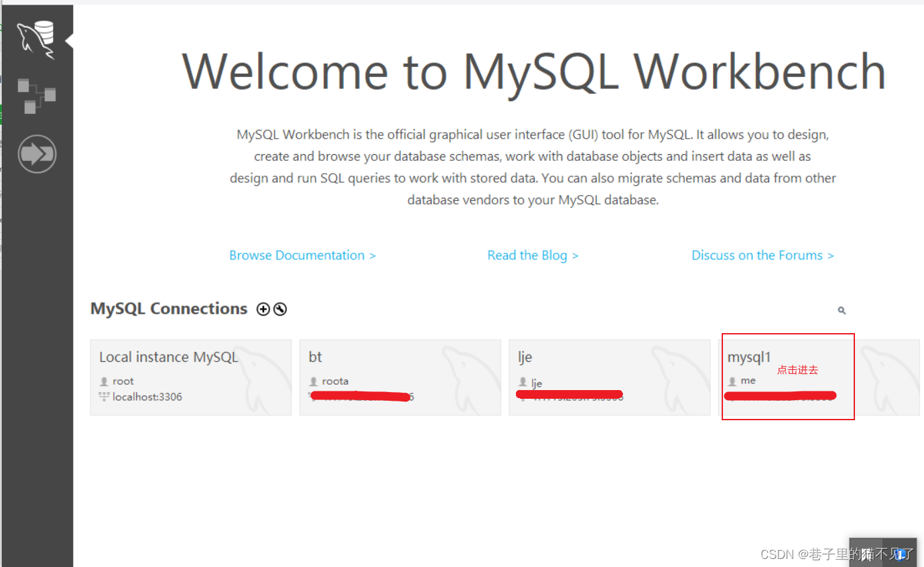
Task: Click the roota username on bt tile
Action: [x=335, y=381]
